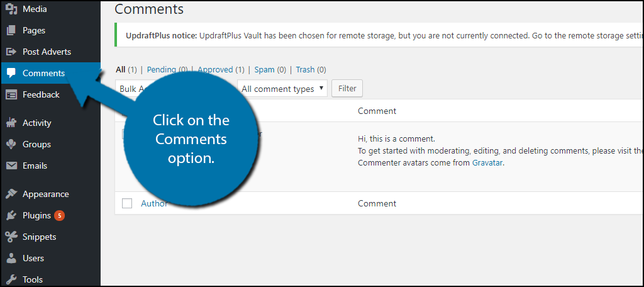Open the Gravatar link
This screenshot has height=287, width=644.
coord(487,163)
